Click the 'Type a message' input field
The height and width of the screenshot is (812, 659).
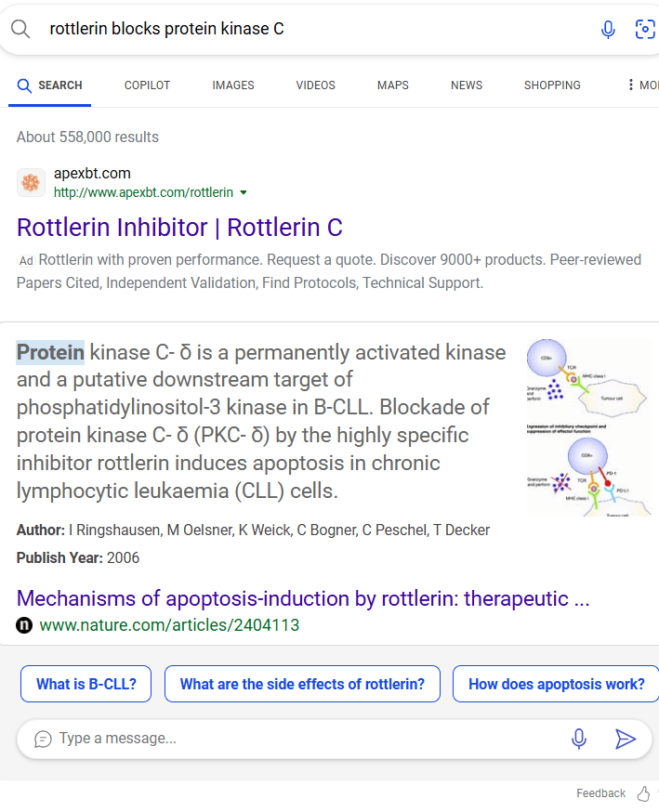pos(300,739)
